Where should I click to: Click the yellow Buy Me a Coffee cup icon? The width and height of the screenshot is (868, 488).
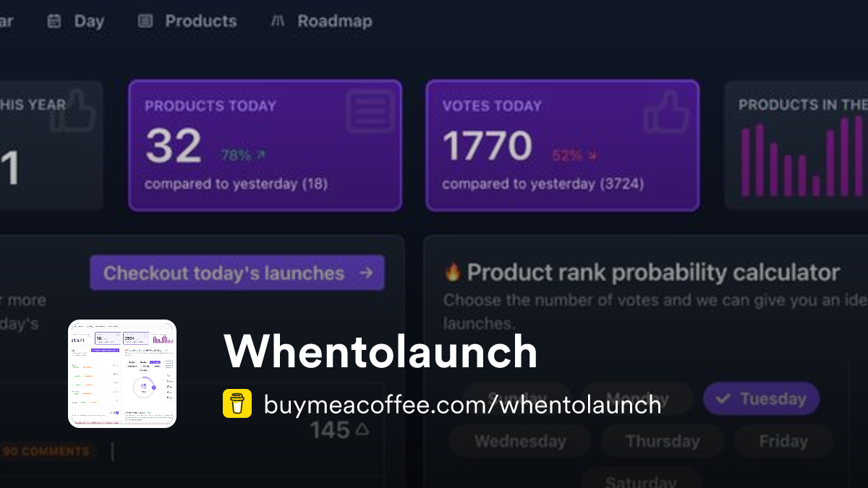click(236, 404)
